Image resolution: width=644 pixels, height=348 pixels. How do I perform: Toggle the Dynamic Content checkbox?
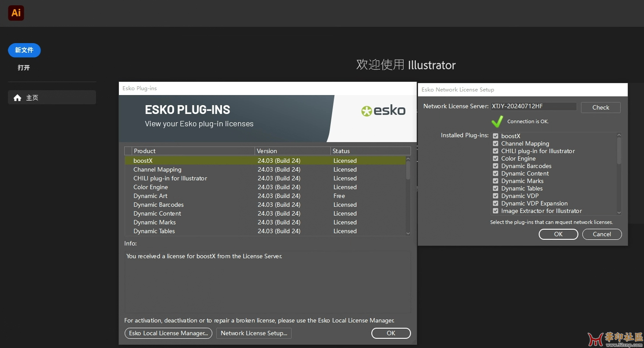(496, 173)
